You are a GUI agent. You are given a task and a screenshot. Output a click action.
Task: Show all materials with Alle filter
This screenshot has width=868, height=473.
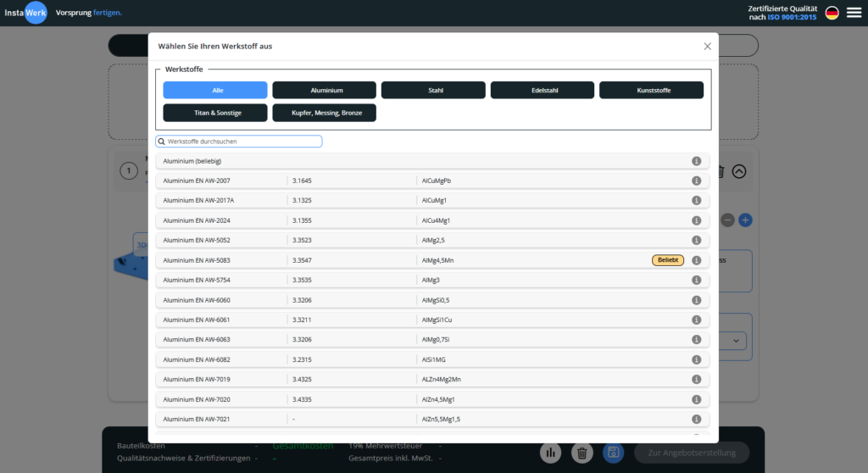coord(215,90)
